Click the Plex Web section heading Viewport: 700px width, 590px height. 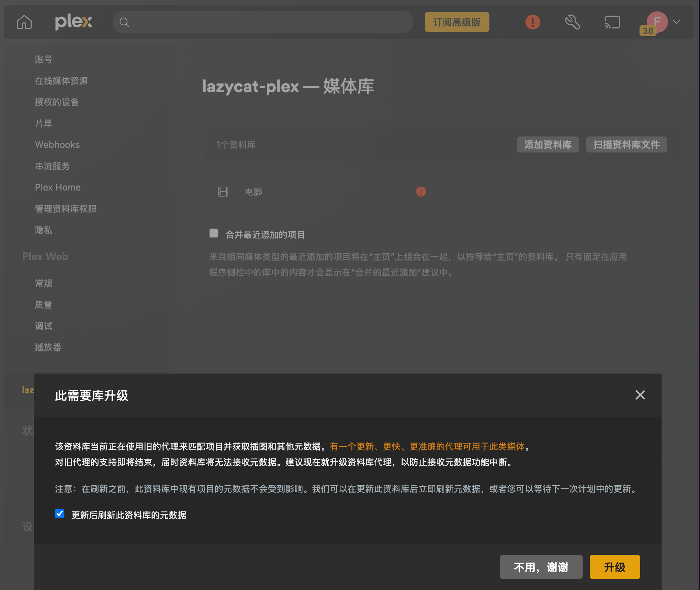pyautogui.click(x=45, y=257)
